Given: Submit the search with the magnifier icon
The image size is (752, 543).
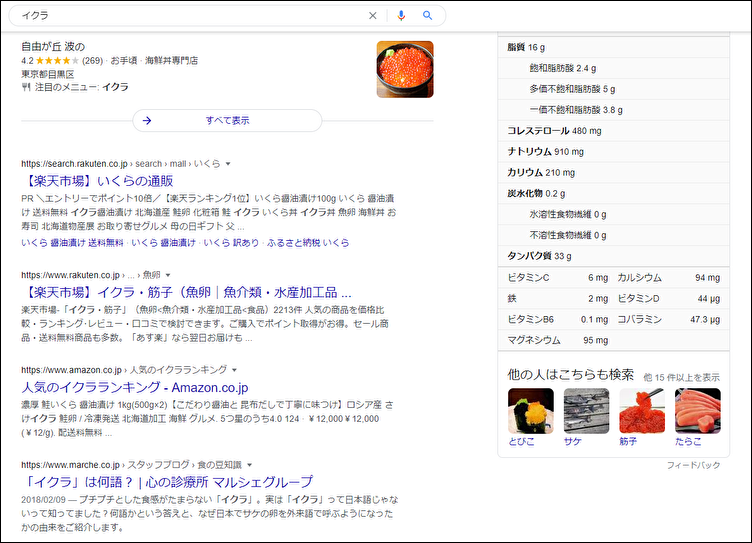Looking at the screenshot, I should [427, 15].
